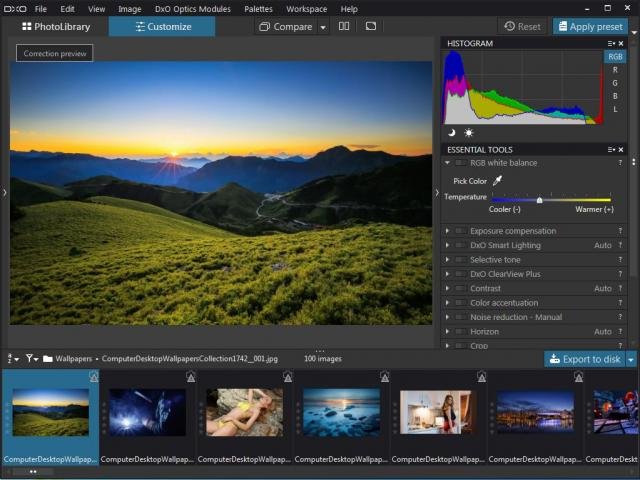The image size is (640, 480).
Task: Click the side-by-side view icon
Action: tap(344, 26)
